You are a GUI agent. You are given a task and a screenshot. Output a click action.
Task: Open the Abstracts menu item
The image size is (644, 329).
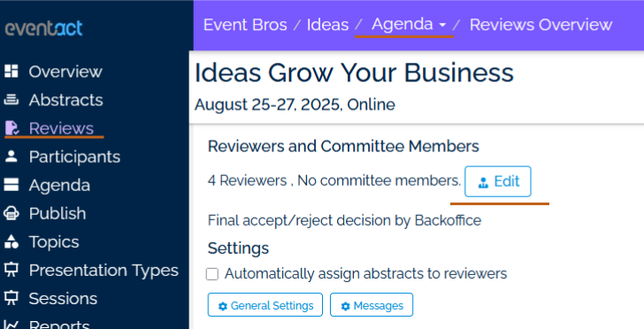click(x=65, y=100)
